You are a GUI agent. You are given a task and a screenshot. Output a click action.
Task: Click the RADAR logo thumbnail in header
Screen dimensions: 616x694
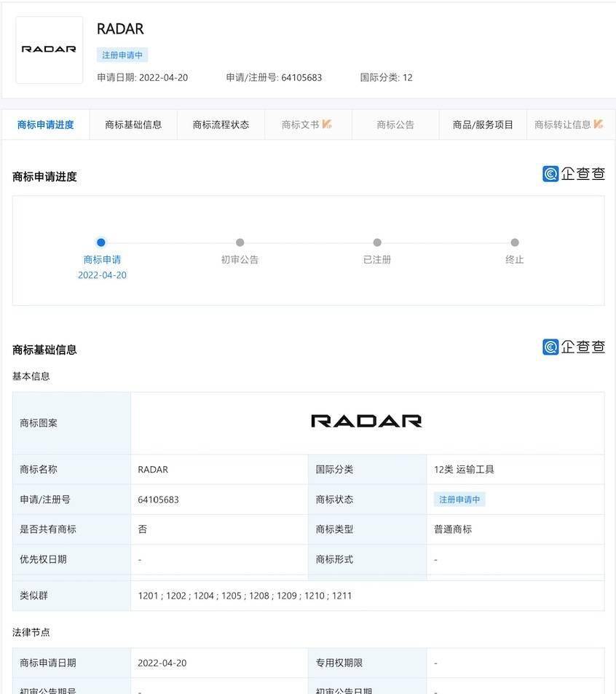coord(49,50)
